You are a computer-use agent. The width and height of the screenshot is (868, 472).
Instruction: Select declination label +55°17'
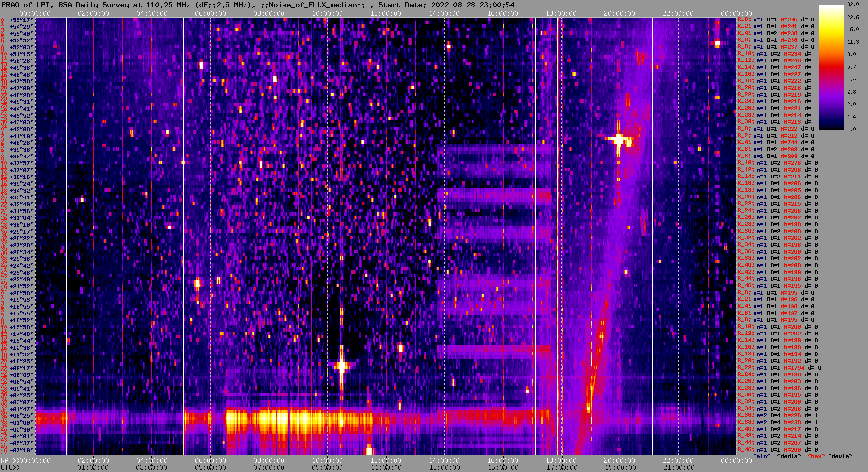[x=21, y=20]
